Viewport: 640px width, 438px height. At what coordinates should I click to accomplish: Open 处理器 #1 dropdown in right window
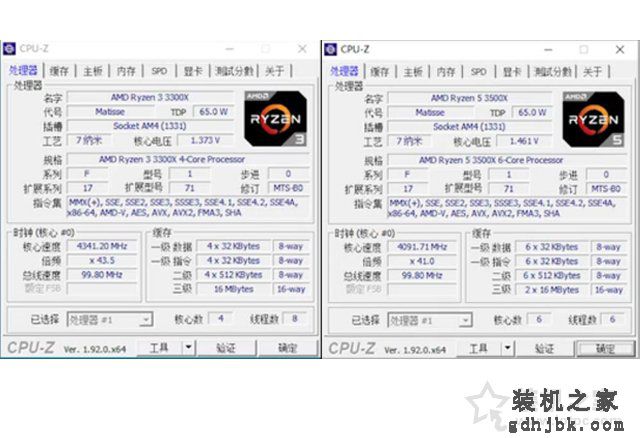coord(430,320)
